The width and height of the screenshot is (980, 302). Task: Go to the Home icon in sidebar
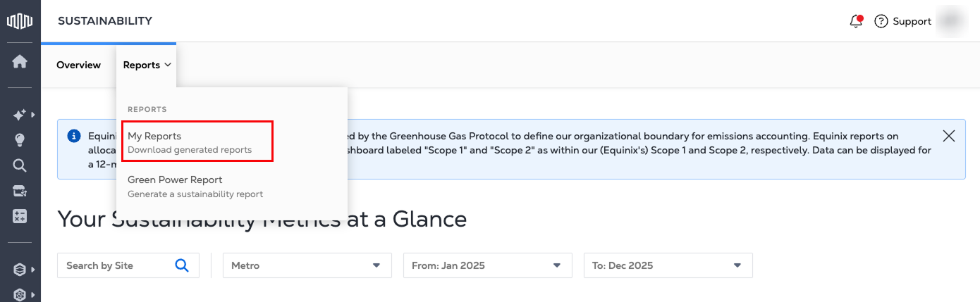pyautogui.click(x=20, y=62)
